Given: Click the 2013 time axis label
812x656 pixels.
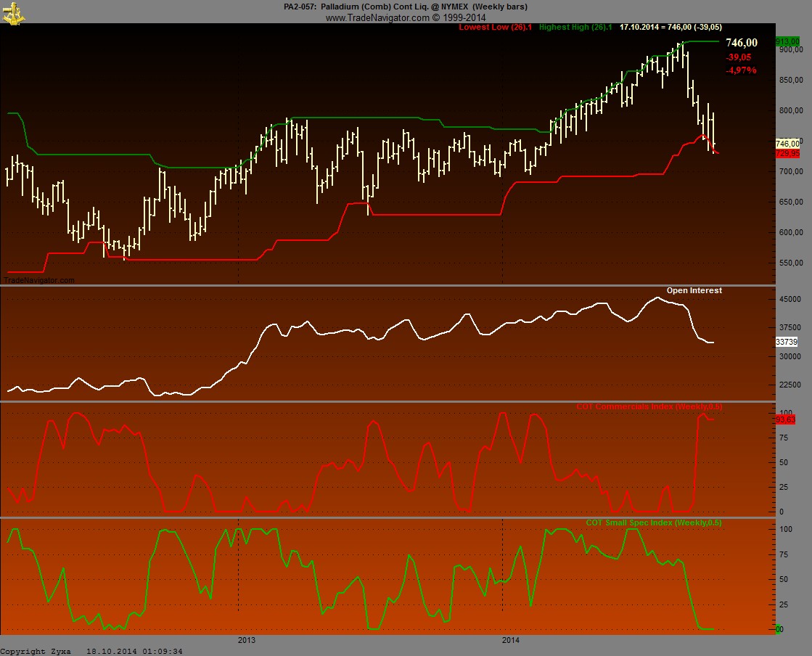Looking at the screenshot, I should point(247,640).
